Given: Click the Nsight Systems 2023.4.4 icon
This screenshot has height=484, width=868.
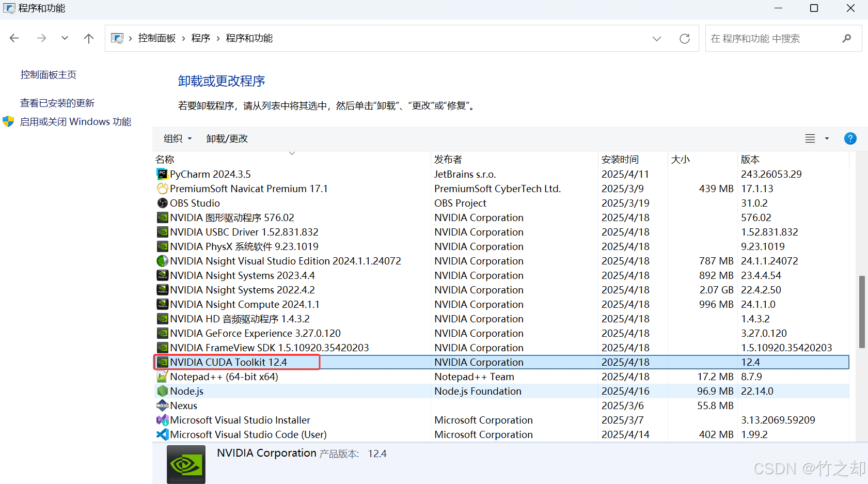Looking at the screenshot, I should tap(163, 275).
